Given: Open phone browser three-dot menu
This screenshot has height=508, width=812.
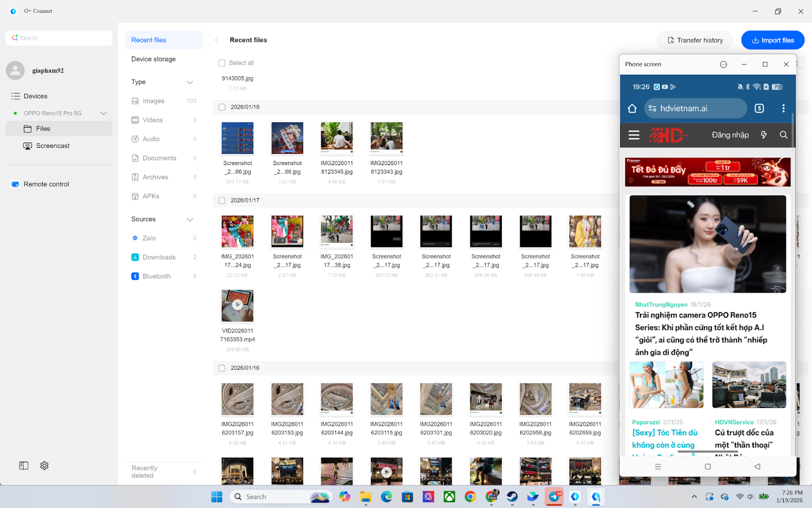Looking at the screenshot, I should 783,108.
